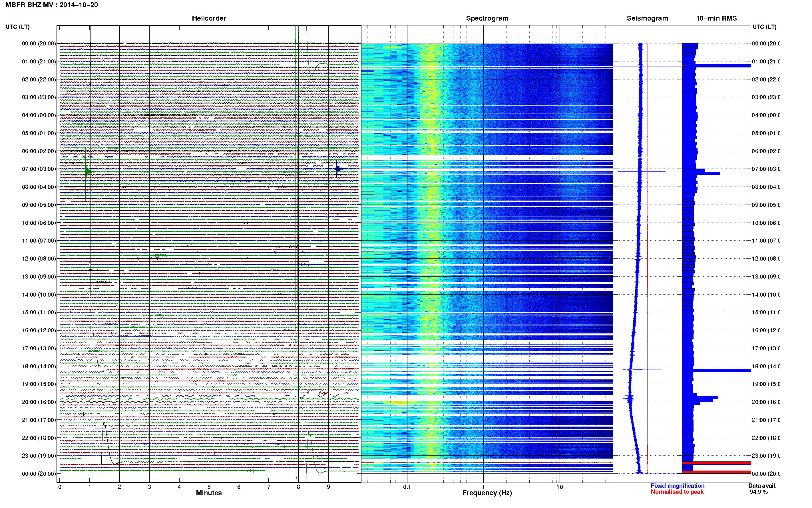Click the left 15:00 (11:00) time label
The image size is (812, 508).
[x=39, y=312]
